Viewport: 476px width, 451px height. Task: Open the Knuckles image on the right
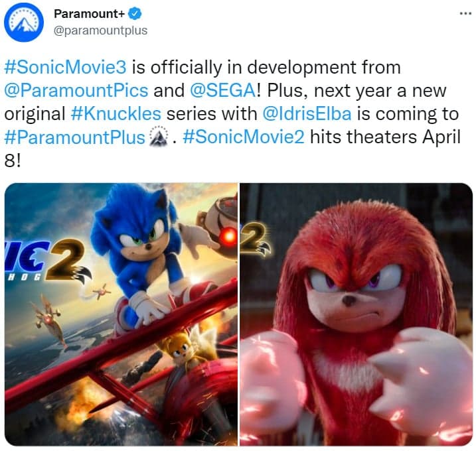click(x=357, y=314)
